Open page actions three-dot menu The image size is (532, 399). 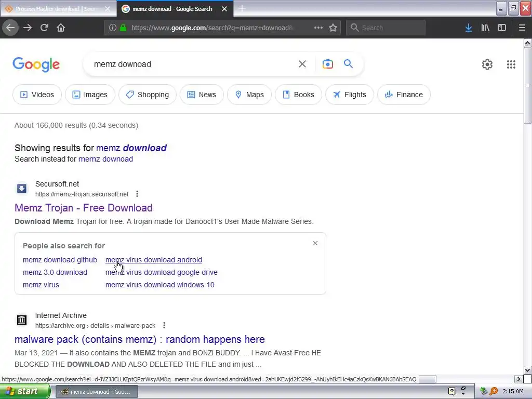(318, 28)
